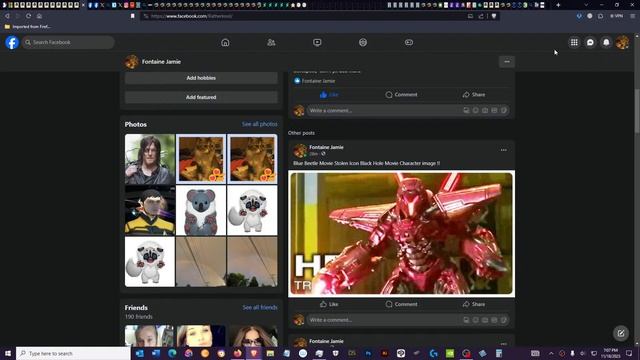Click Share on the top post

coord(474,95)
